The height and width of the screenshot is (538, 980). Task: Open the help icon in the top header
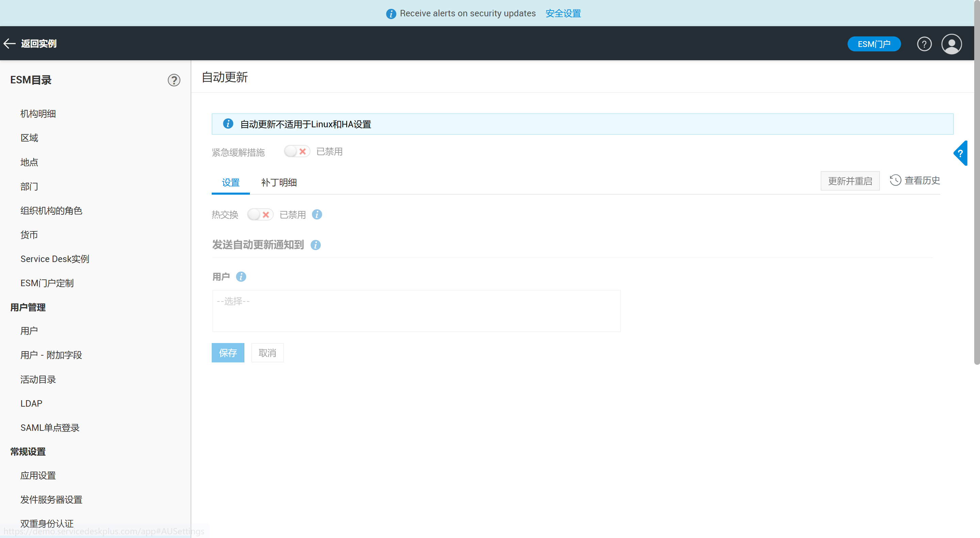[x=924, y=44]
